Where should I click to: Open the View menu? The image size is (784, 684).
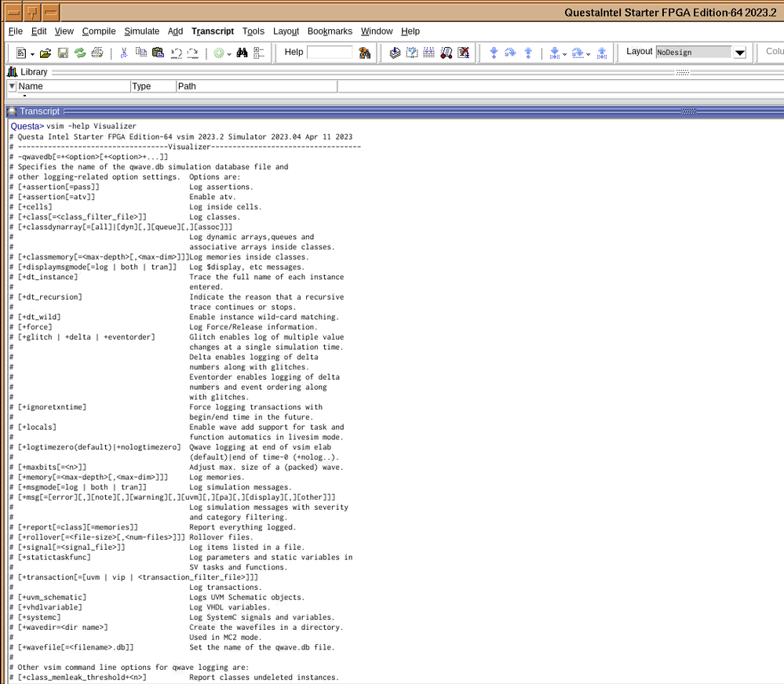(64, 31)
